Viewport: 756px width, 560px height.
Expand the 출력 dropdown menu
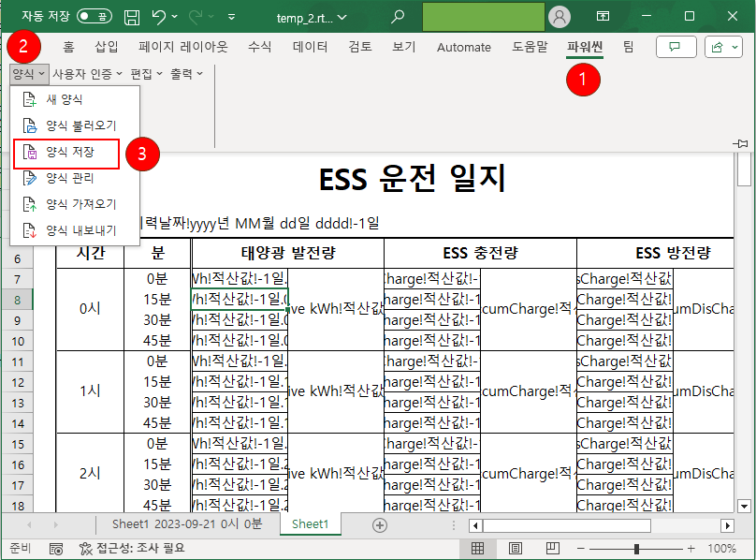(185, 73)
